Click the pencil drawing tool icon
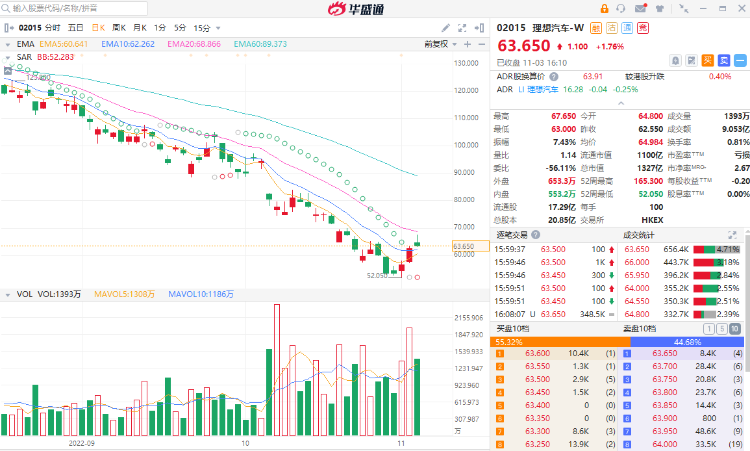 pos(445,28)
